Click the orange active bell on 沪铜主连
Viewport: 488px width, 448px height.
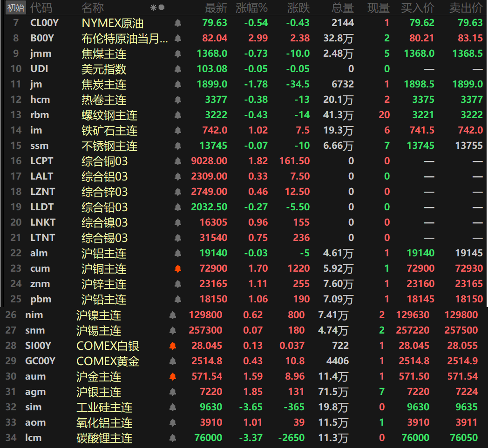click(x=178, y=268)
